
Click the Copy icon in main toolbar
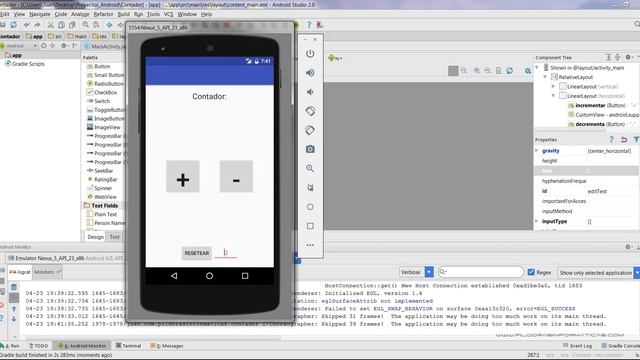(61, 25)
